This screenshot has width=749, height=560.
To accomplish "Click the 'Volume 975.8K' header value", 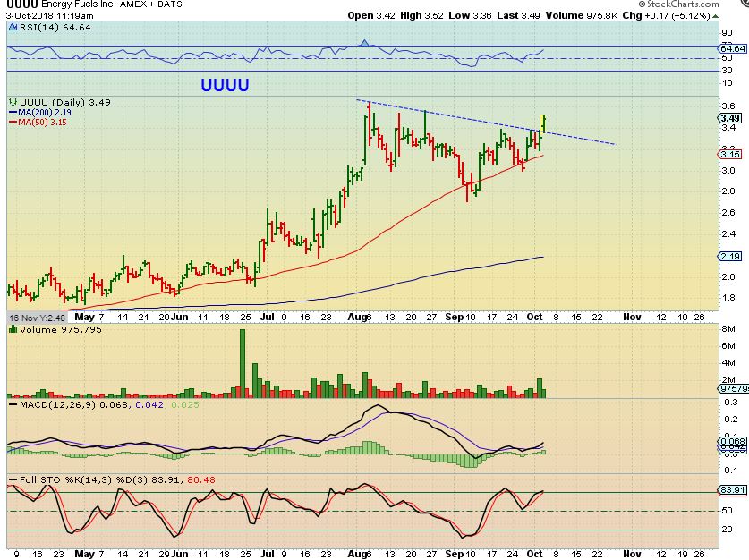I will pyautogui.click(x=582, y=15).
